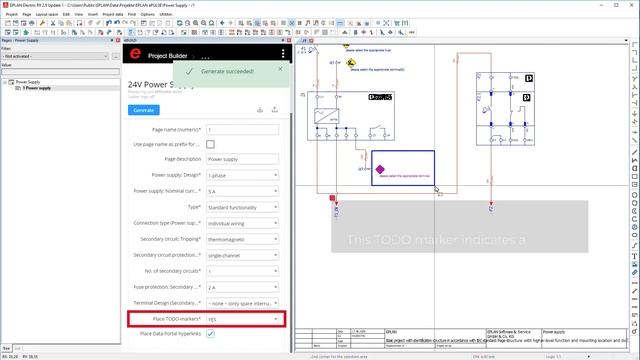The image size is (640, 360).
Task: Click the export upload icon beside Generate
Action: [275, 110]
